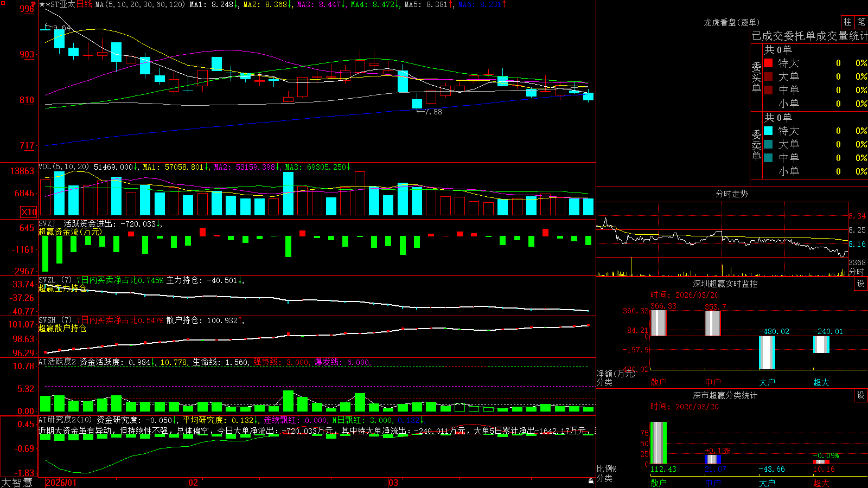Click the 02 month marker on time axis
This screenshot has width=868, height=488.
click(x=193, y=483)
